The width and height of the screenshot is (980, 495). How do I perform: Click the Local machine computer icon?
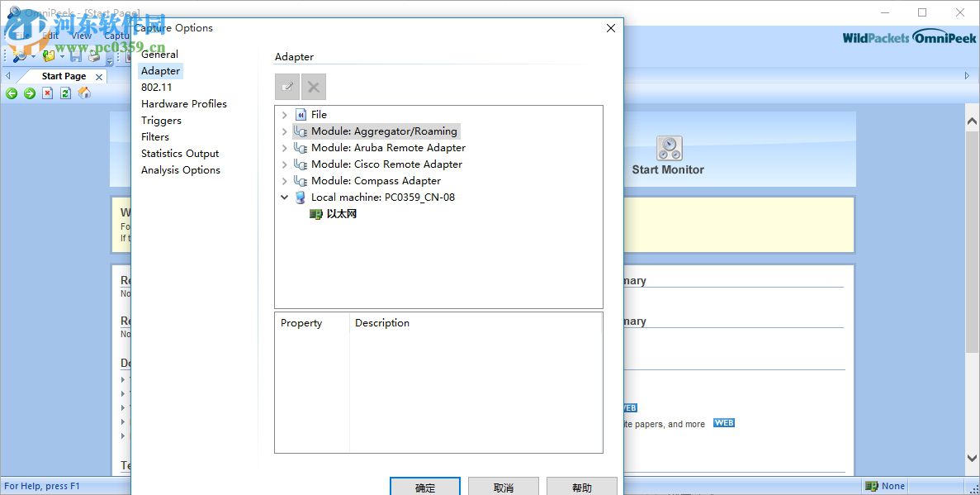click(301, 198)
